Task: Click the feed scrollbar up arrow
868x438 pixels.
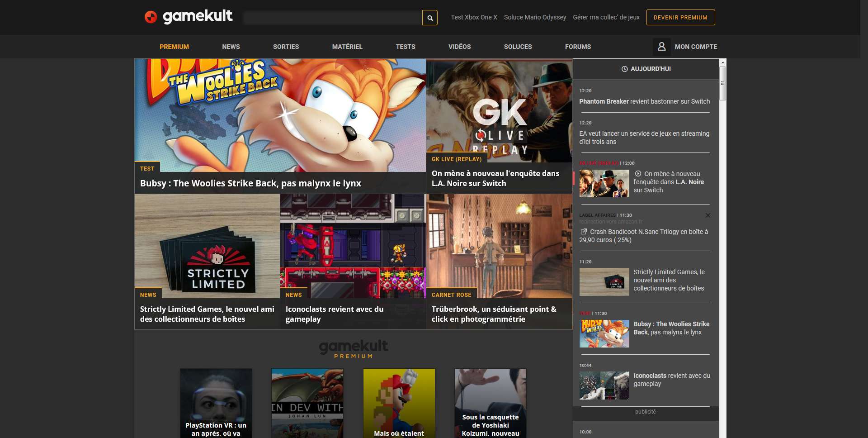Action: tap(722, 62)
